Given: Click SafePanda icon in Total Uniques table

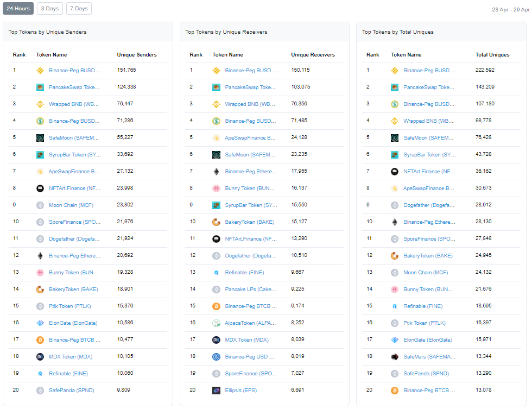Looking at the screenshot, I should pyautogui.click(x=395, y=374).
